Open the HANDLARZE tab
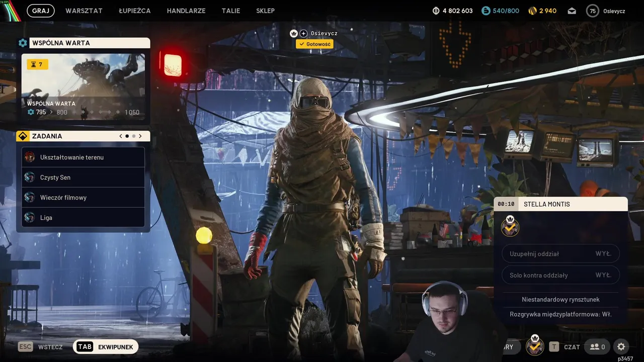The height and width of the screenshot is (362, 644). (186, 11)
